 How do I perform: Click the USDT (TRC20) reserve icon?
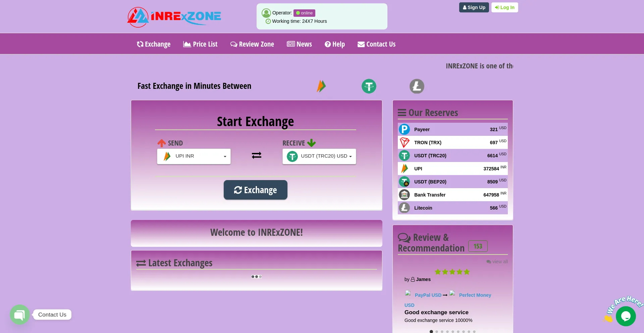point(404,155)
